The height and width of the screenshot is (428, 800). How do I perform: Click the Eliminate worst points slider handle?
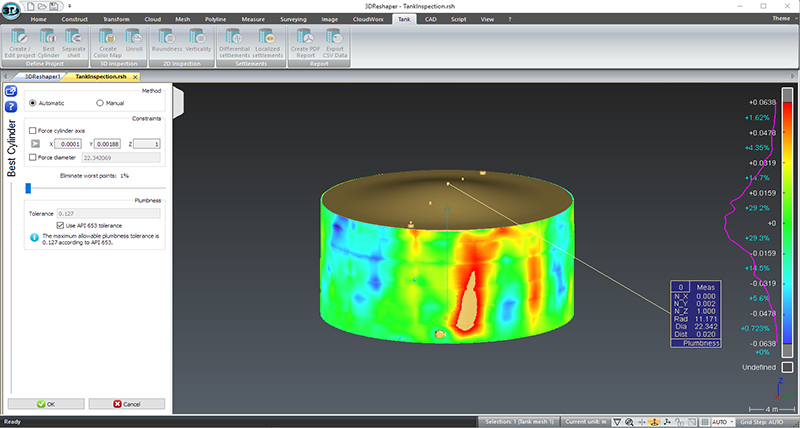(29, 187)
